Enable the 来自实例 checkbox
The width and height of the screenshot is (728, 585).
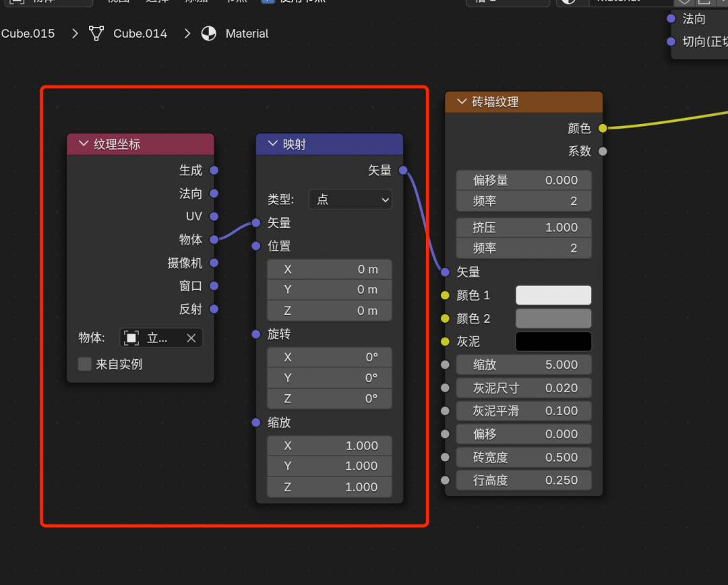85,365
